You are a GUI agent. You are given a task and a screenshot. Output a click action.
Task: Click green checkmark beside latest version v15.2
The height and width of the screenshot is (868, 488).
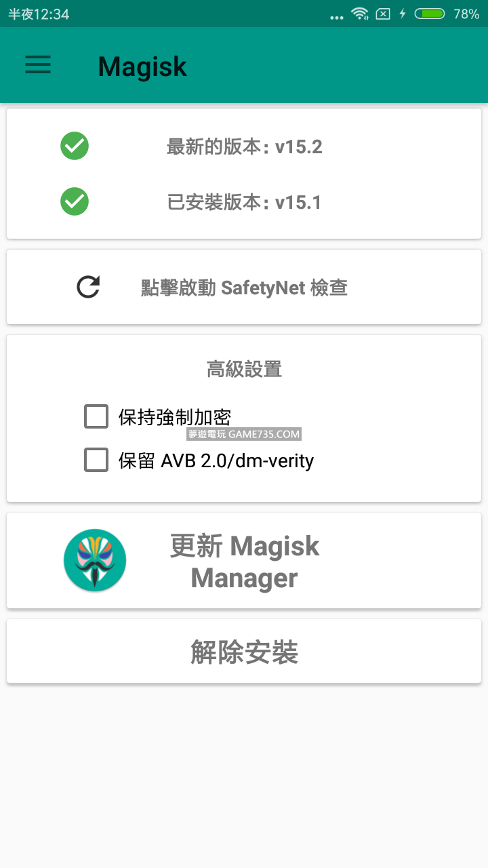[75, 146]
